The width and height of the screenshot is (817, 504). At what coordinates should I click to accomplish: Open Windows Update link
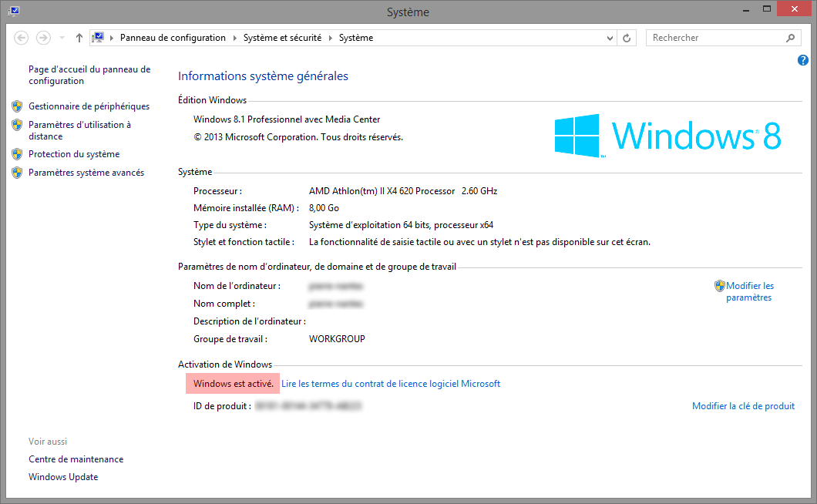pos(63,477)
